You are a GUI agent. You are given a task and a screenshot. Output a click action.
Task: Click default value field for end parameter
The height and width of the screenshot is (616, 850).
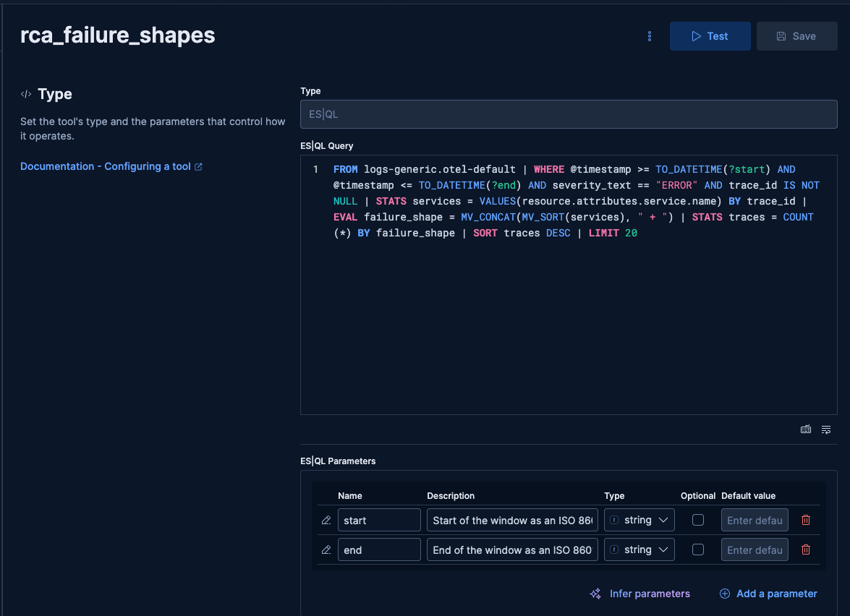point(755,550)
